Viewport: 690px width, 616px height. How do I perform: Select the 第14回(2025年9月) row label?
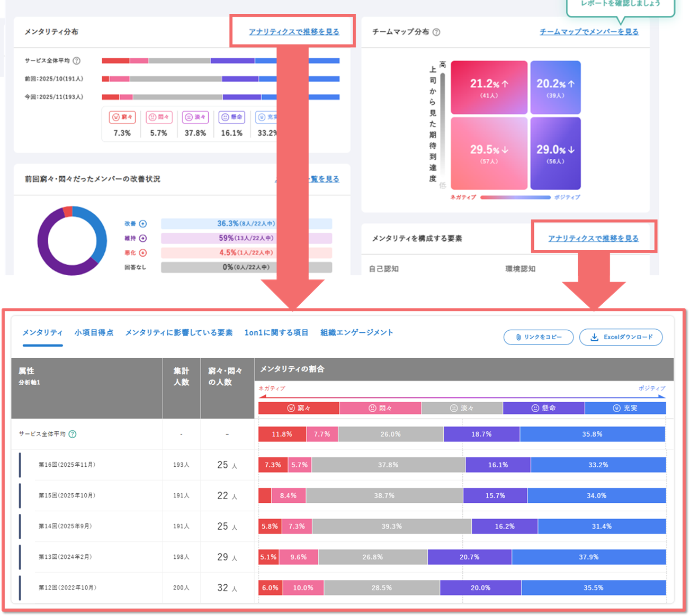point(65,526)
